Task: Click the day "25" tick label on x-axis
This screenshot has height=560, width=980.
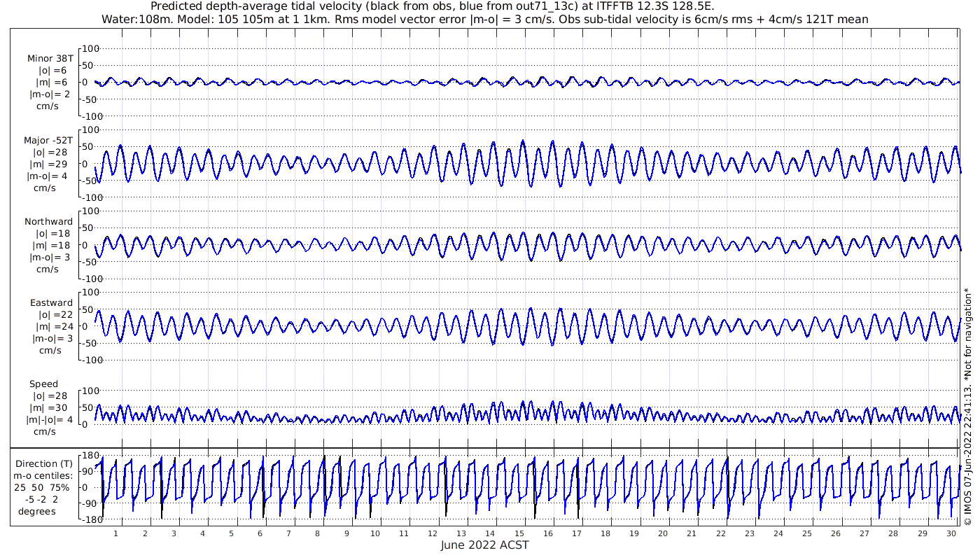Action: (x=806, y=533)
